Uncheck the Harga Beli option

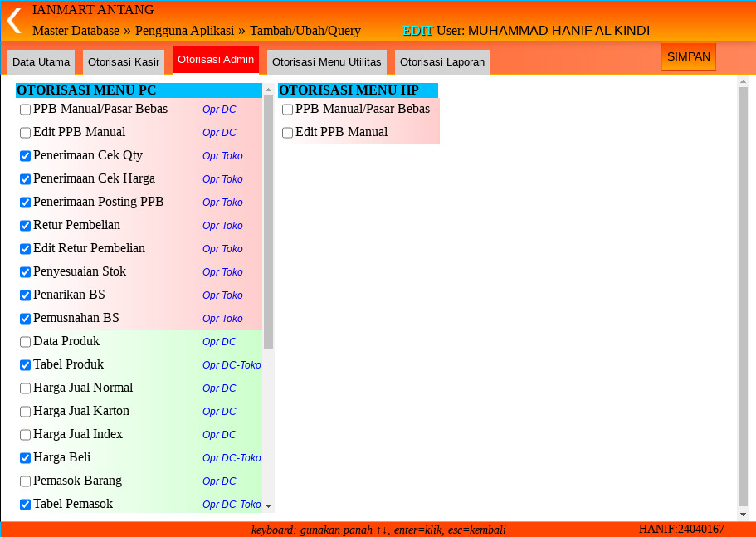pyautogui.click(x=26, y=458)
